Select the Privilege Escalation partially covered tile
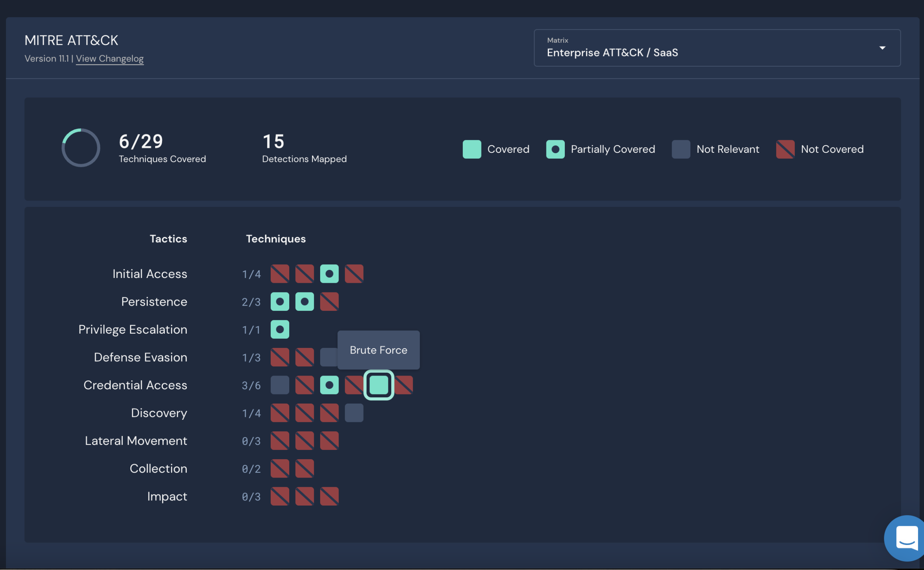The width and height of the screenshot is (924, 570). (x=280, y=330)
